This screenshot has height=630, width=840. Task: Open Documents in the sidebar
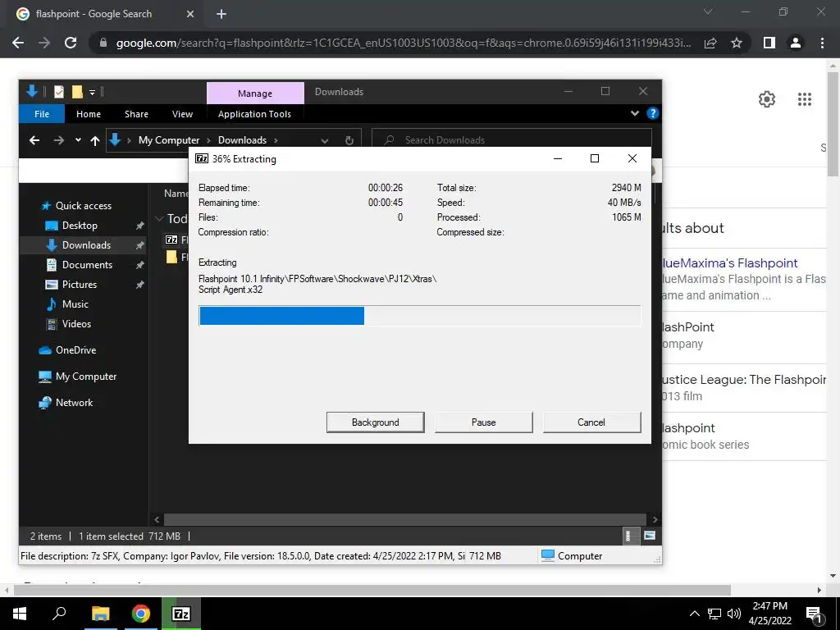87,265
